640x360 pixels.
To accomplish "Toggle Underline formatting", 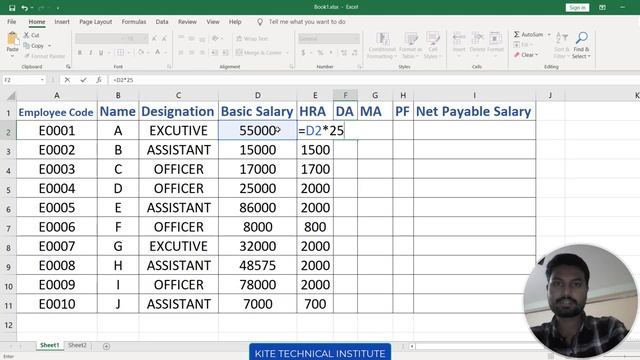I will (101, 52).
